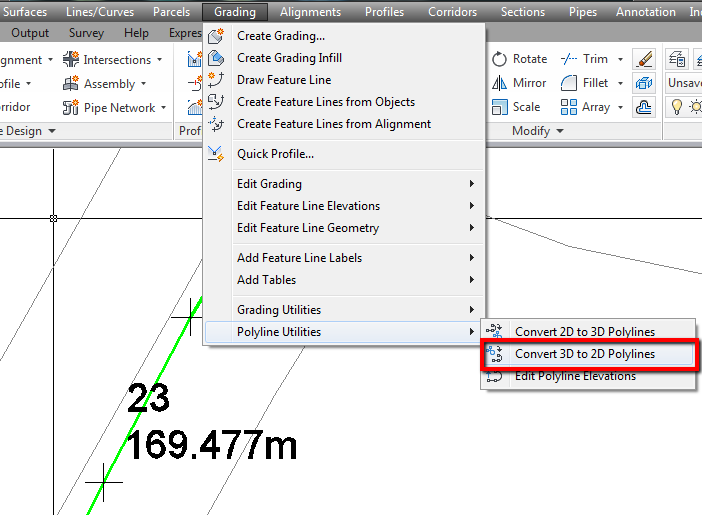
Task: Click the stamp icon beside Array
Action: click(x=644, y=107)
